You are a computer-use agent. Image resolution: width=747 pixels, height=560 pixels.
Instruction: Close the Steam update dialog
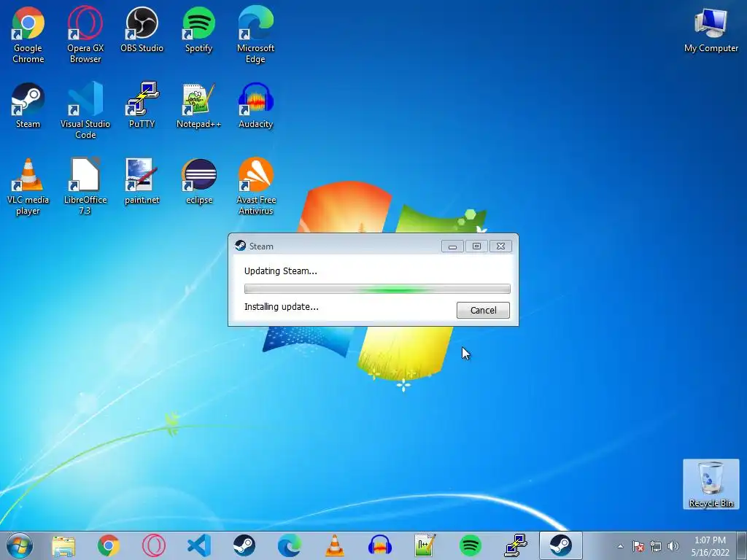pyautogui.click(x=500, y=246)
